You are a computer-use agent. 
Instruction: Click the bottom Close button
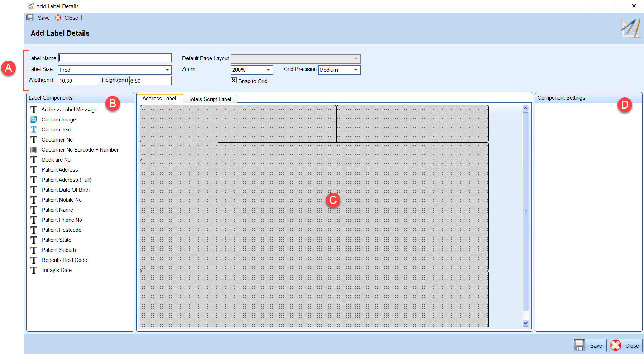[x=626, y=345]
